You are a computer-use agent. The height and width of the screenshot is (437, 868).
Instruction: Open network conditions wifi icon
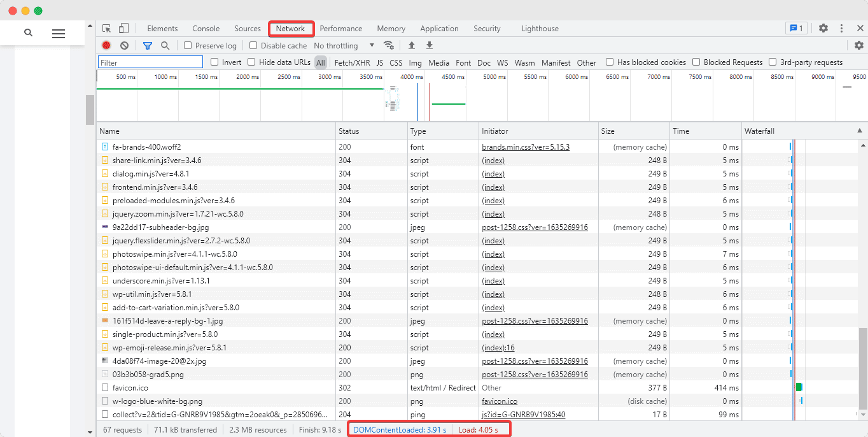[388, 46]
